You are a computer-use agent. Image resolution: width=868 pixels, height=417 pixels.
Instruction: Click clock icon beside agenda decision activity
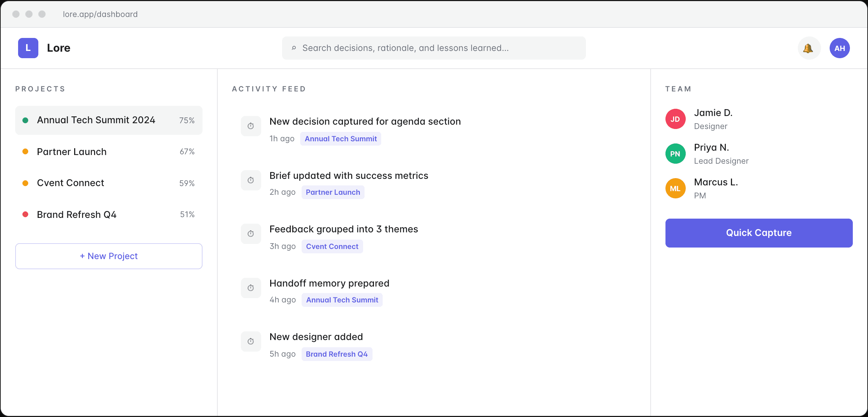pyautogui.click(x=251, y=126)
